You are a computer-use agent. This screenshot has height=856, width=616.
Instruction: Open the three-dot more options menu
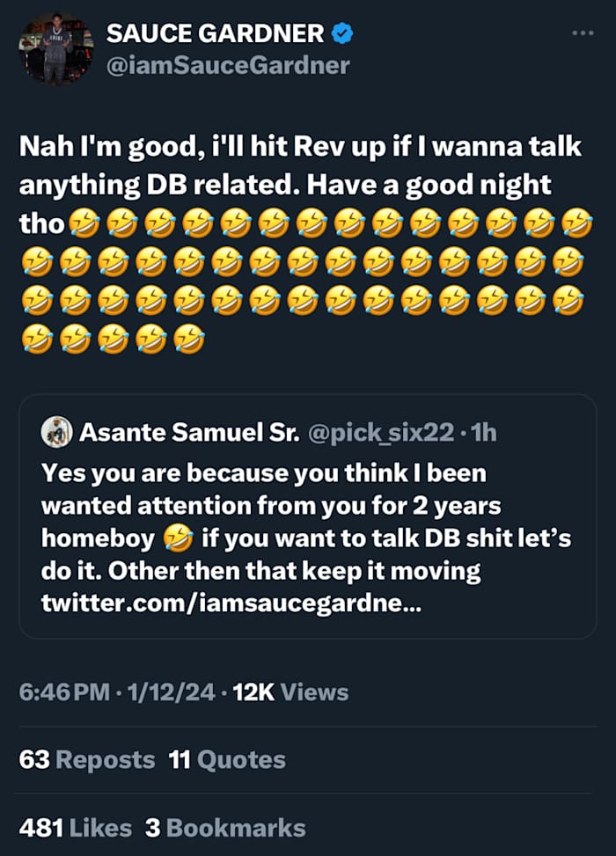583,33
